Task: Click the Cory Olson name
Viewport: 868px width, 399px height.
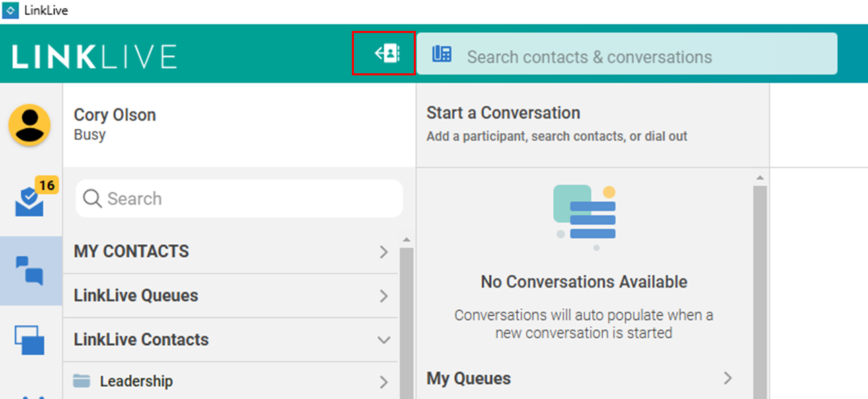Action: 114,115
